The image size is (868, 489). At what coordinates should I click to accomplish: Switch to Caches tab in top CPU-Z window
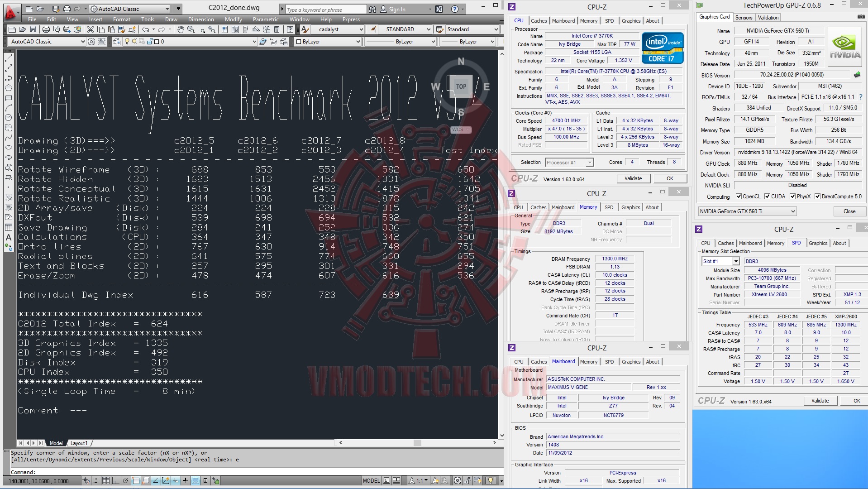[x=539, y=21]
